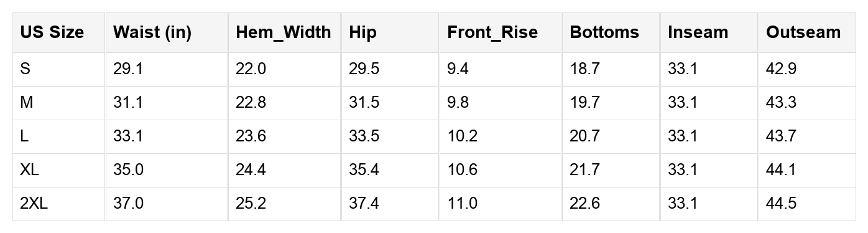Click the S size row label

[x=58, y=69]
